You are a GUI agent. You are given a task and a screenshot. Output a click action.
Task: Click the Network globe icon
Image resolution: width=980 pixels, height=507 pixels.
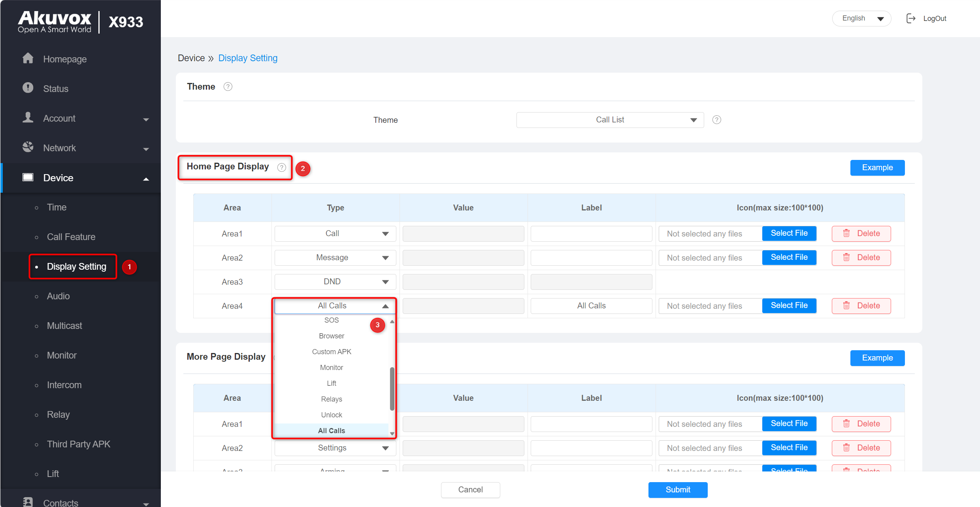28,147
